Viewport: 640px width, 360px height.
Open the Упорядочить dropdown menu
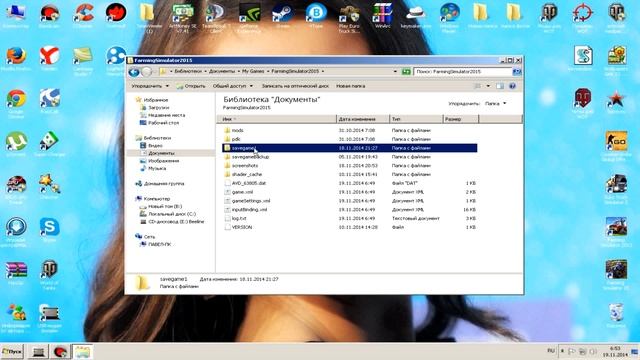coord(150,86)
